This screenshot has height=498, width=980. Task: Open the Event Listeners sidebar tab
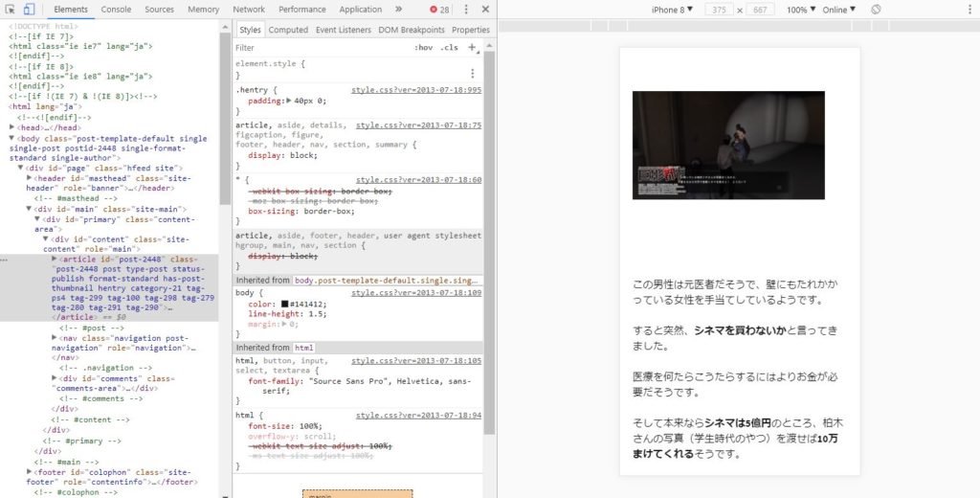(x=344, y=30)
